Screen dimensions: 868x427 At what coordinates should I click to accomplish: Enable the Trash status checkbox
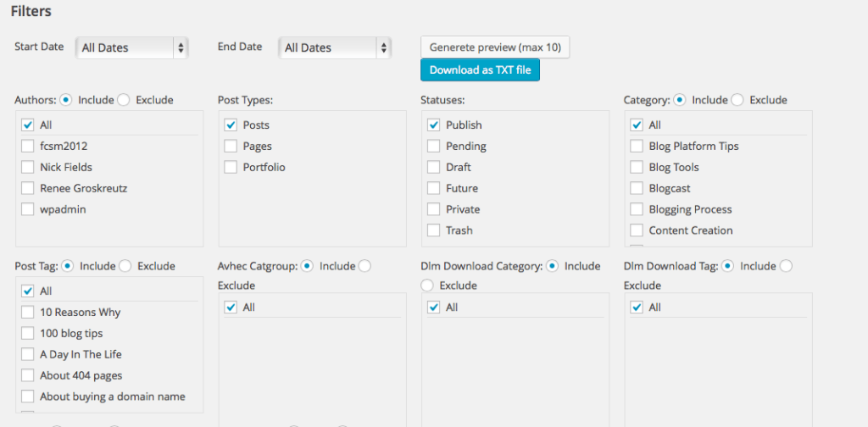(434, 230)
